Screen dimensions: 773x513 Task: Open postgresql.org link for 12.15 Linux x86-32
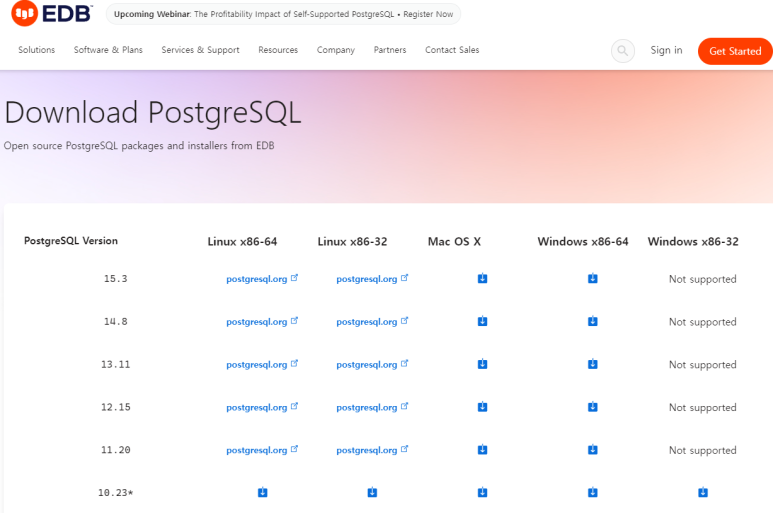click(372, 408)
